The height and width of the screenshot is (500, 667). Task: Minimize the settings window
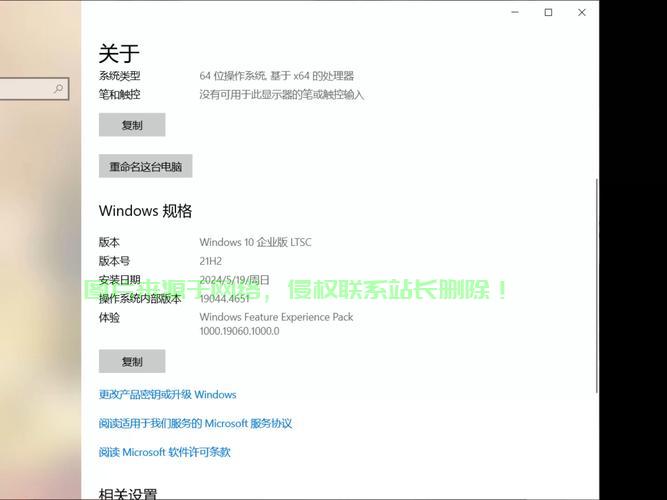coord(515,12)
